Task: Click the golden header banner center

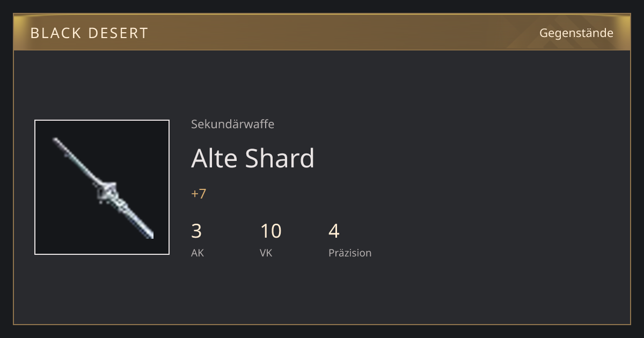Action: pyautogui.click(x=322, y=33)
